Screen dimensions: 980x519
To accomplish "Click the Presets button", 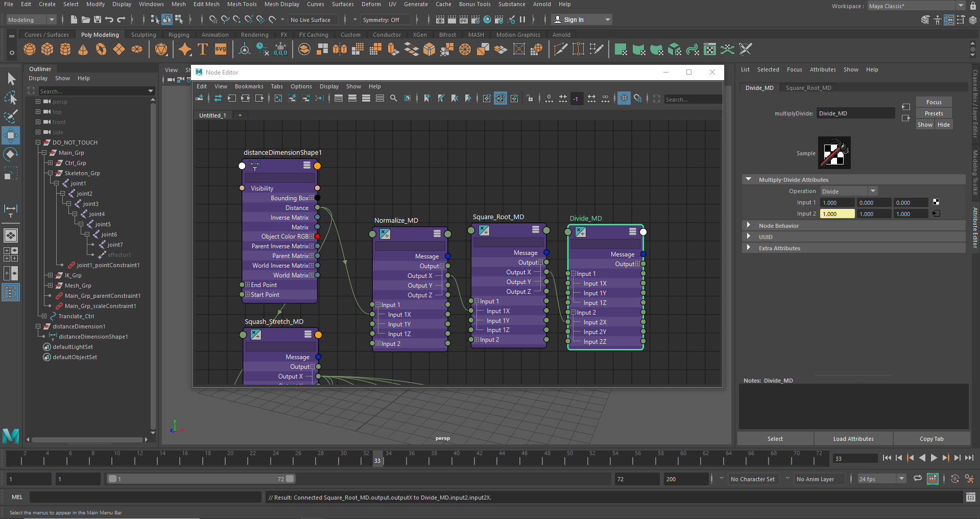I will (x=934, y=113).
